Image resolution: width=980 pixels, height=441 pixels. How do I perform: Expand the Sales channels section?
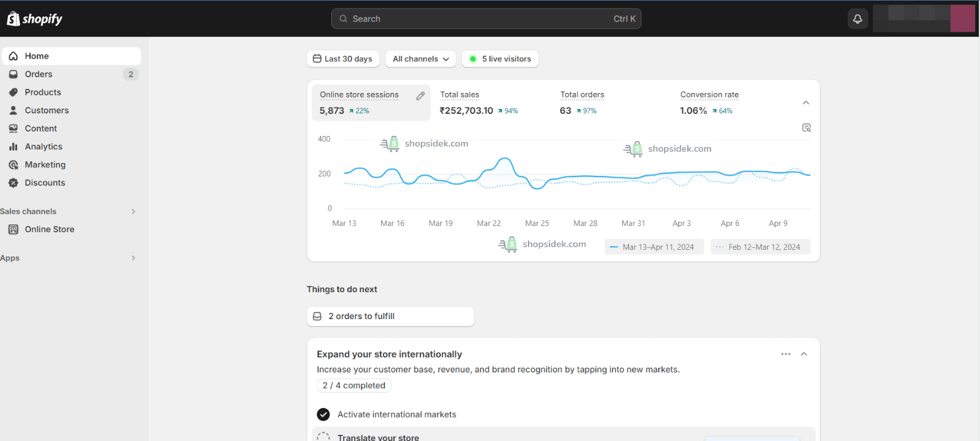click(133, 211)
